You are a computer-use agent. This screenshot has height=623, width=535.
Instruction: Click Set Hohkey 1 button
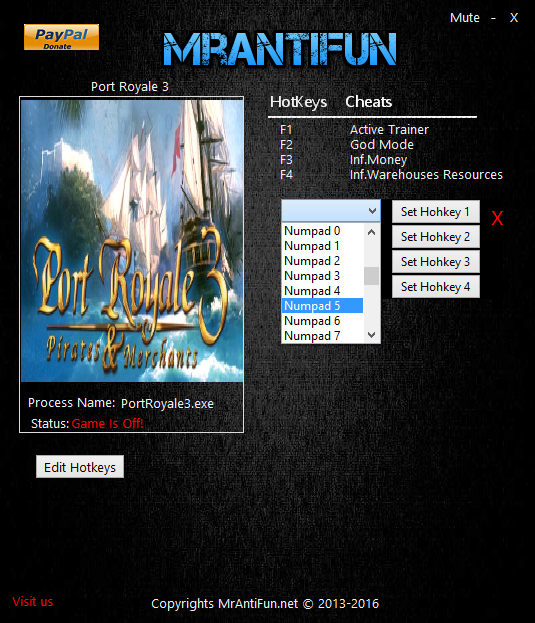pos(436,212)
